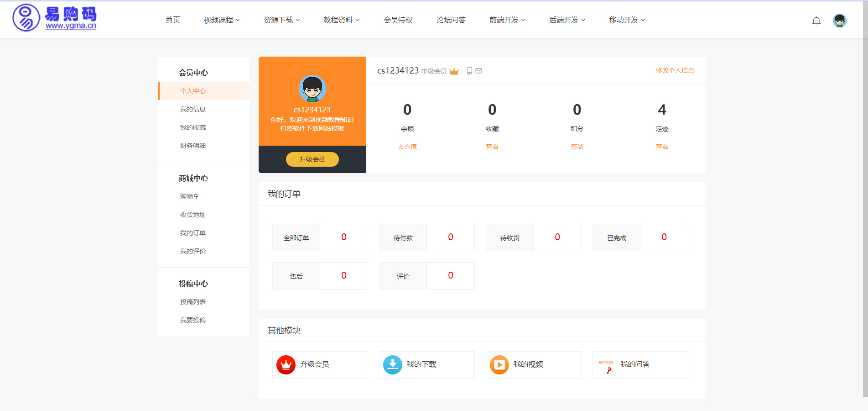Expand the 资源下载 dropdown menu
Viewport: 868px width, 411px height.
click(x=281, y=20)
